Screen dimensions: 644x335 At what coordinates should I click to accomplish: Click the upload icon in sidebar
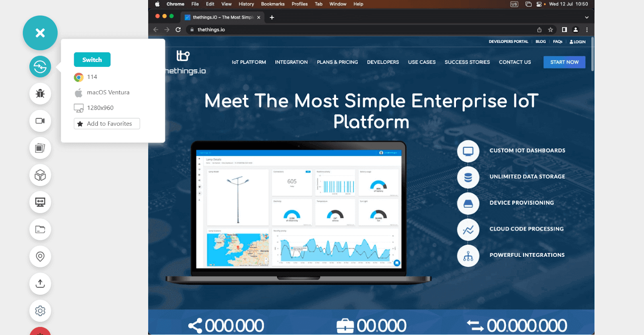click(40, 283)
